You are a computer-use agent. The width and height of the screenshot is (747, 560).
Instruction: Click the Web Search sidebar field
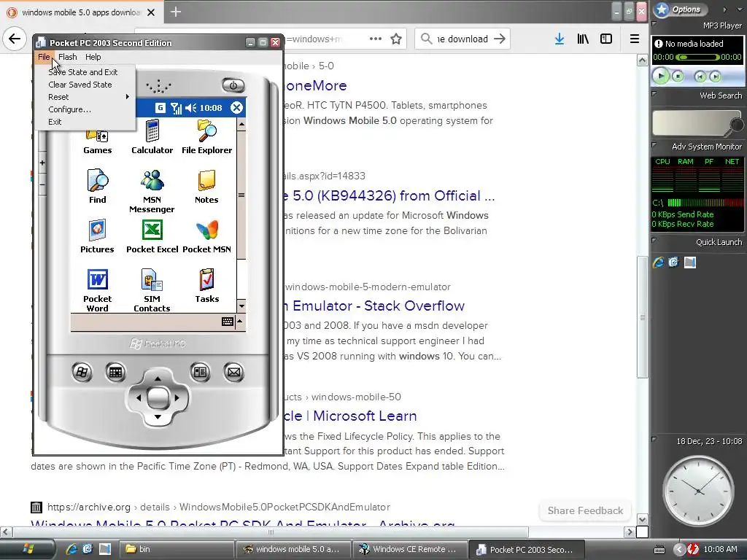click(693, 122)
